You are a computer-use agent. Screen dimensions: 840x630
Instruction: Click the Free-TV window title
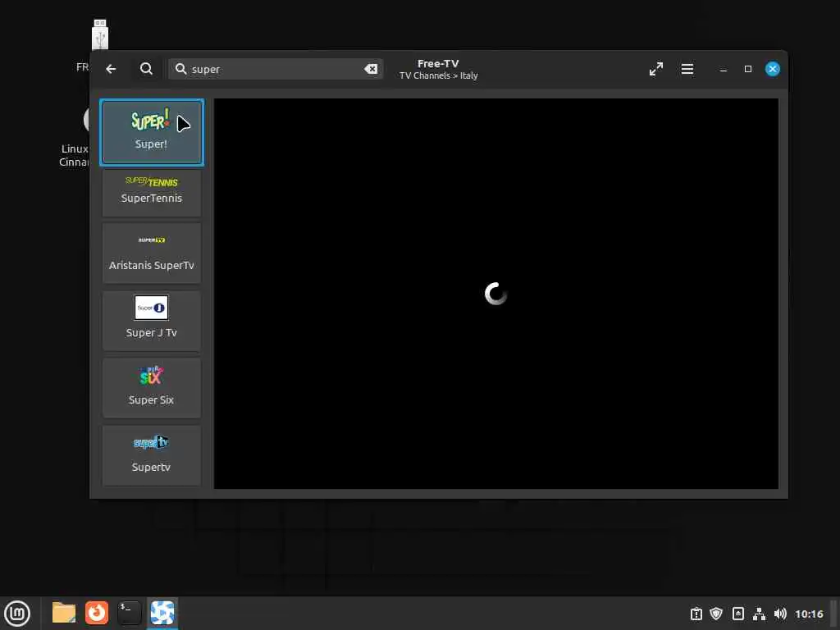tap(438, 63)
